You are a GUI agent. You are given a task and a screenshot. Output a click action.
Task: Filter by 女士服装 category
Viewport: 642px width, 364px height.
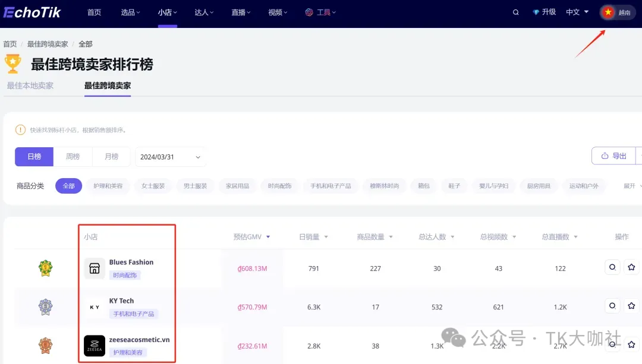153,186
